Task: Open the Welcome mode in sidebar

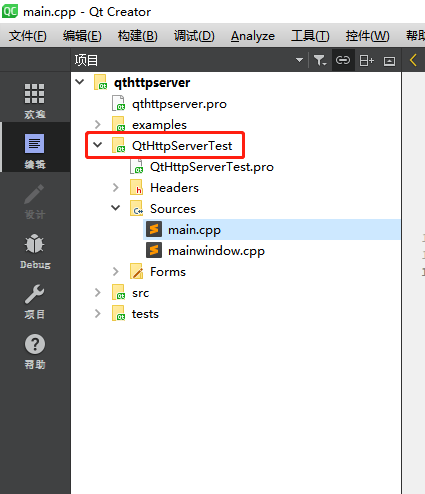Action: pyautogui.click(x=35, y=101)
